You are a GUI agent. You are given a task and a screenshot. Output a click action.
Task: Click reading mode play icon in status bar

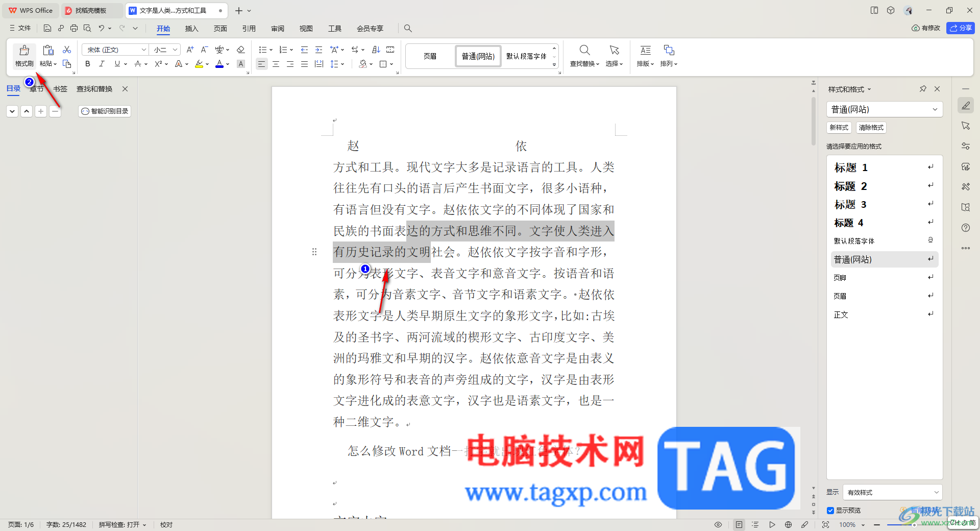[772, 524]
